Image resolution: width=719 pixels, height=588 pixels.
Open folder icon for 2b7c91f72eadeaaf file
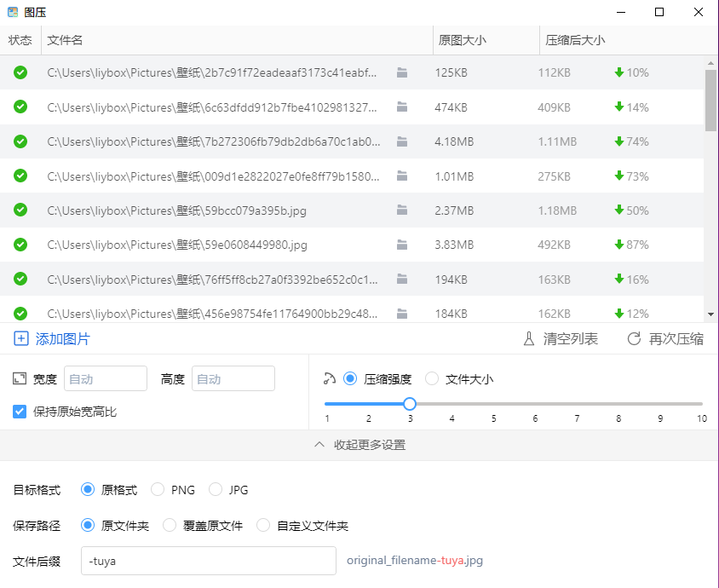(402, 72)
